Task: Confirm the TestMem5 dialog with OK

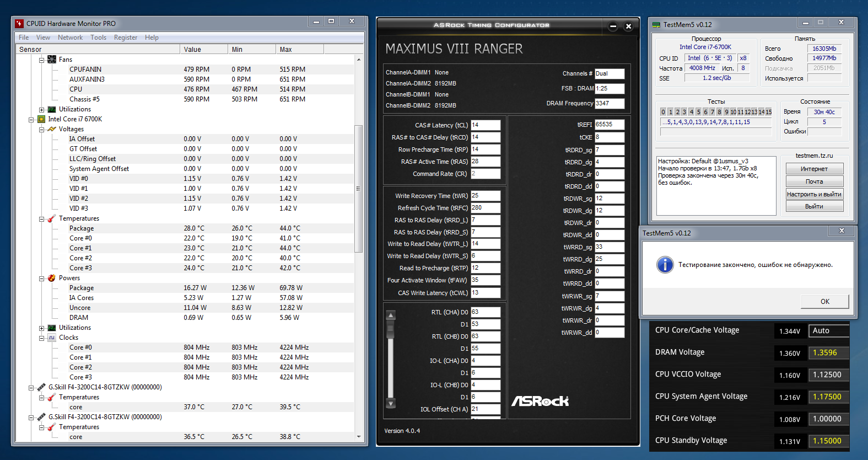Action: 824,301
